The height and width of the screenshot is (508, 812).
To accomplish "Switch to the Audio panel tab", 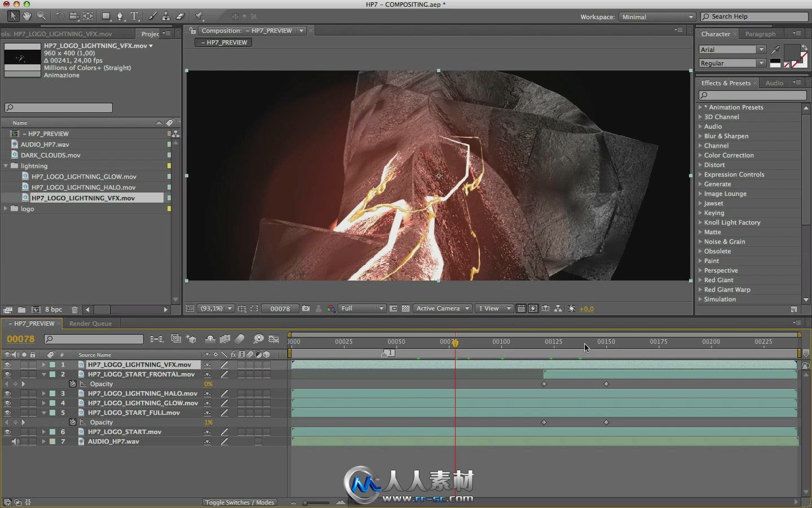I will pos(774,83).
